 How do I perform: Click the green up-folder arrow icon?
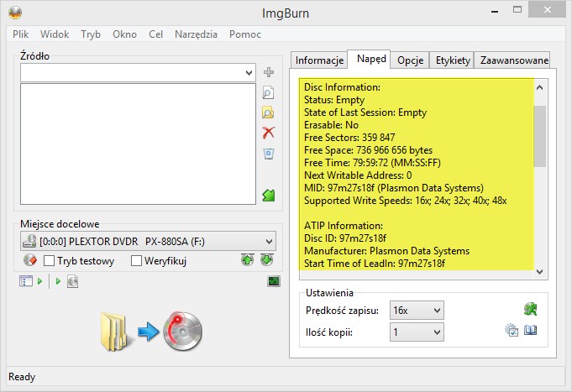point(269,196)
